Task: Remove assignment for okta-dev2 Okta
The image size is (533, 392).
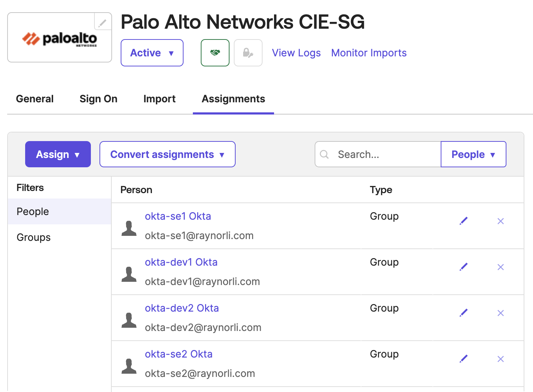Action: 501,313
